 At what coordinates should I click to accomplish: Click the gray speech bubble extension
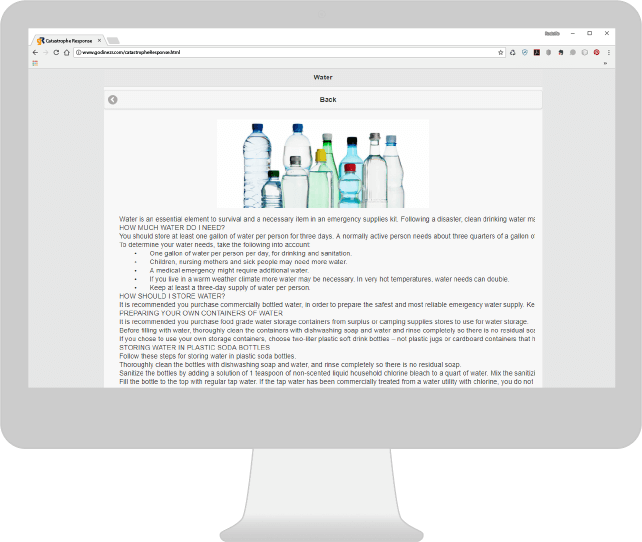(x=573, y=52)
